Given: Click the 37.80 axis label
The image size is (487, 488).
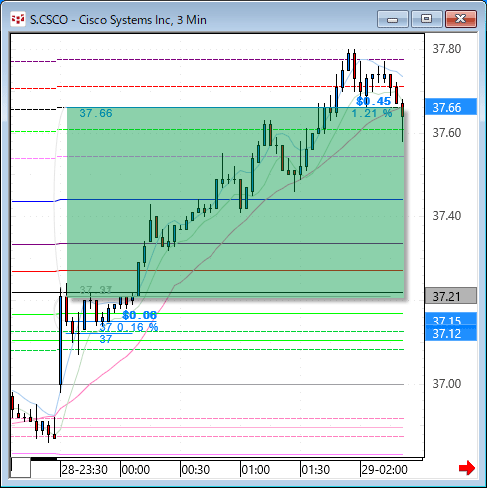Looking at the screenshot, I should [x=447, y=49].
